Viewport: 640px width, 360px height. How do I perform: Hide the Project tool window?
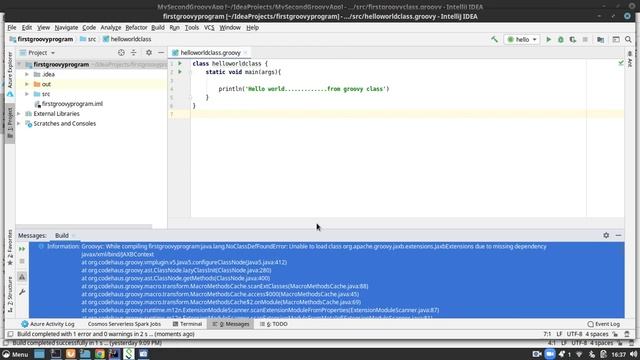click(x=161, y=53)
